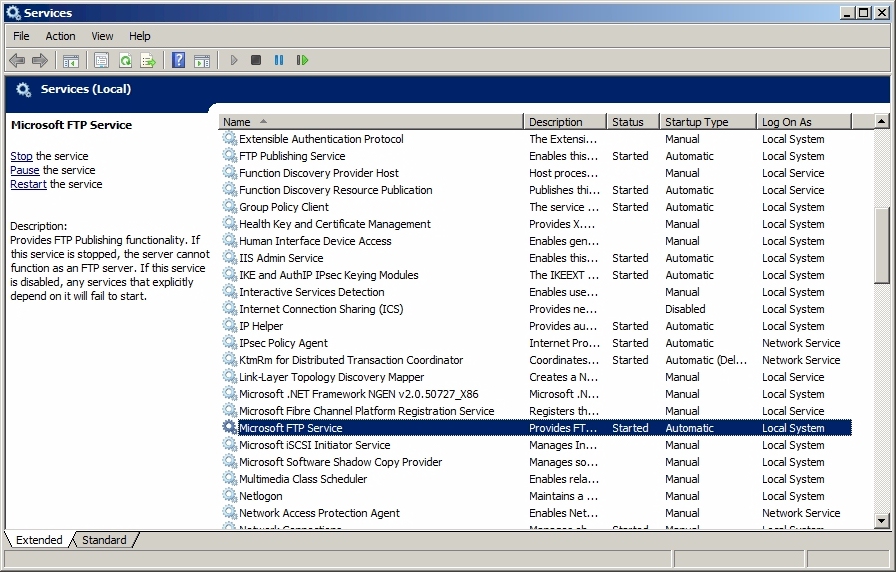This screenshot has height=572, width=896.
Task: Switch to the Extended tab
Action: coord(39,540)
